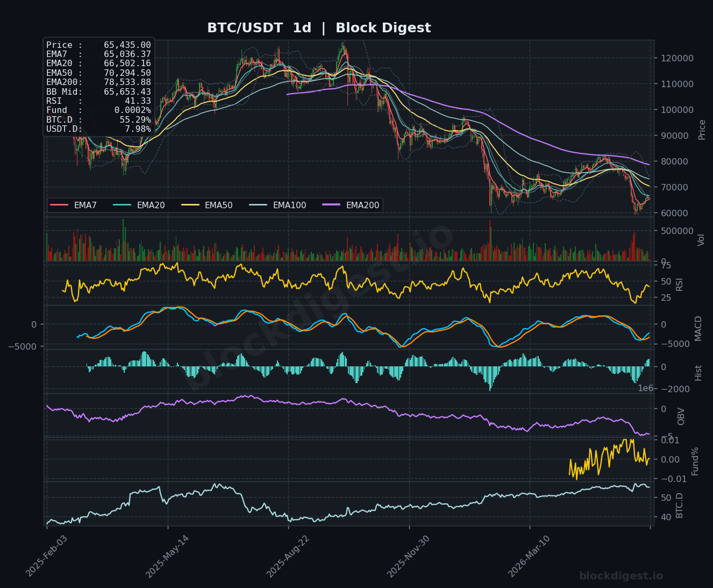Viewport: 713px width, 588px height.
Task: Click the BTC.D value 55.29%
Action: pyautogui.click(x=135, y=119)
